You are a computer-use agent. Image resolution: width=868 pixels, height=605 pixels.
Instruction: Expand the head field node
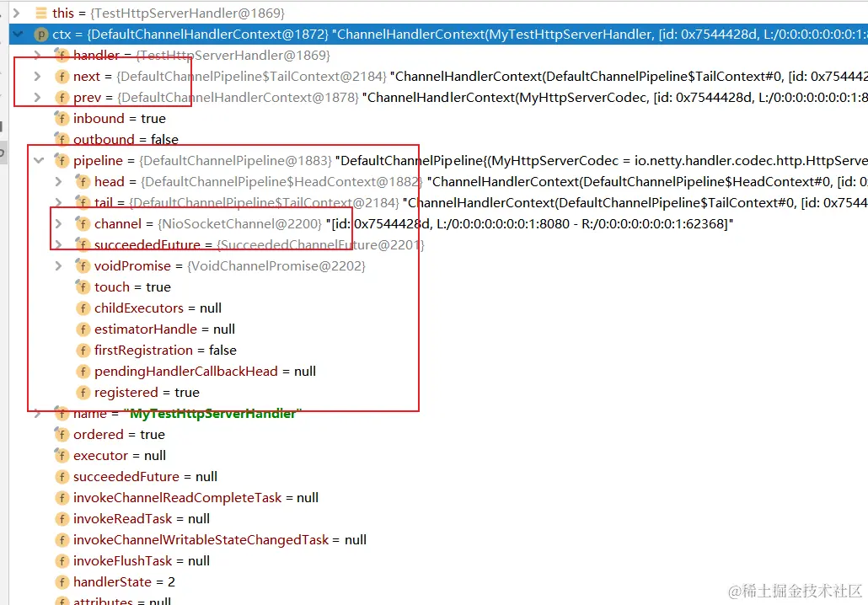[x=58, y=181]
